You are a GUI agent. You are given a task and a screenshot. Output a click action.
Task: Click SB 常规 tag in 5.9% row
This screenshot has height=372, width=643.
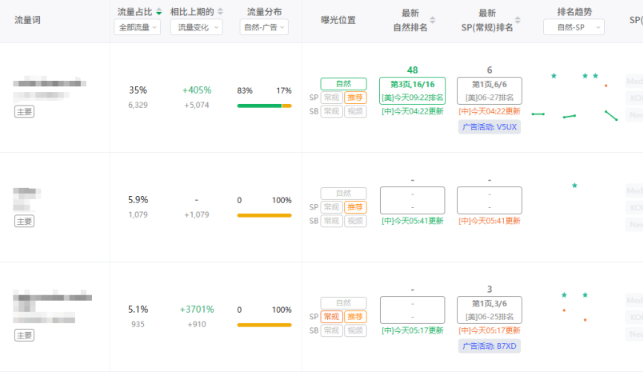(331, 221)
